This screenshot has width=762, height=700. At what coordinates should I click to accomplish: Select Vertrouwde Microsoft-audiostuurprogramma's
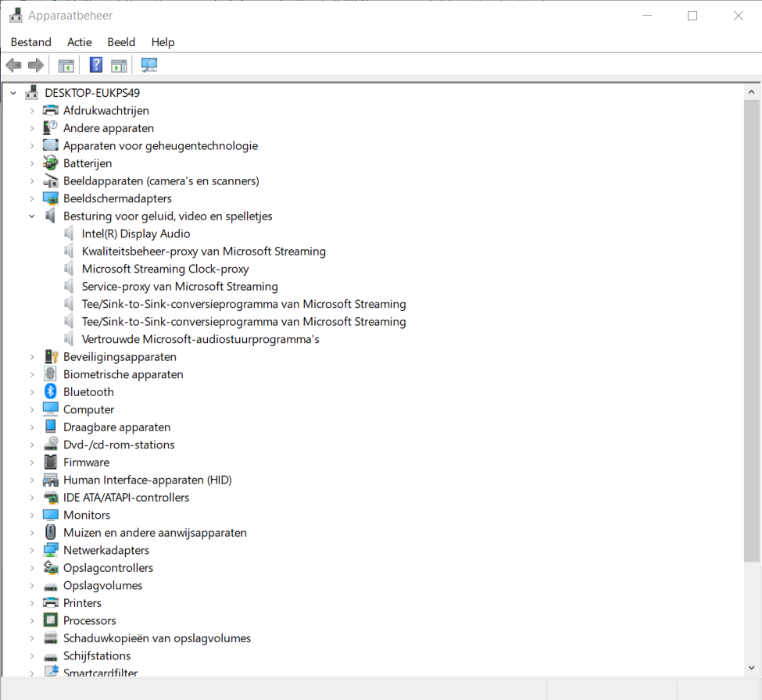coord(201,339)
